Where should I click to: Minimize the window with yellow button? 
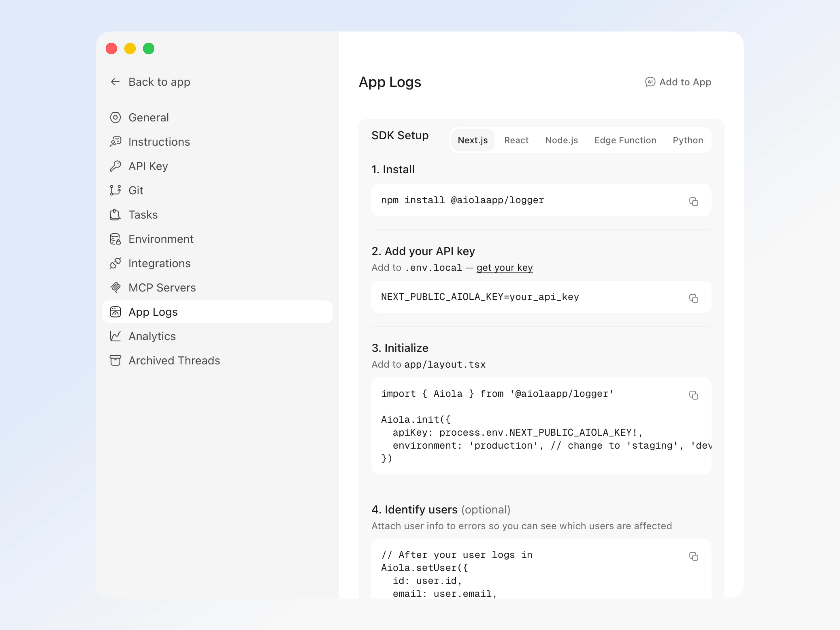[130, 49]
